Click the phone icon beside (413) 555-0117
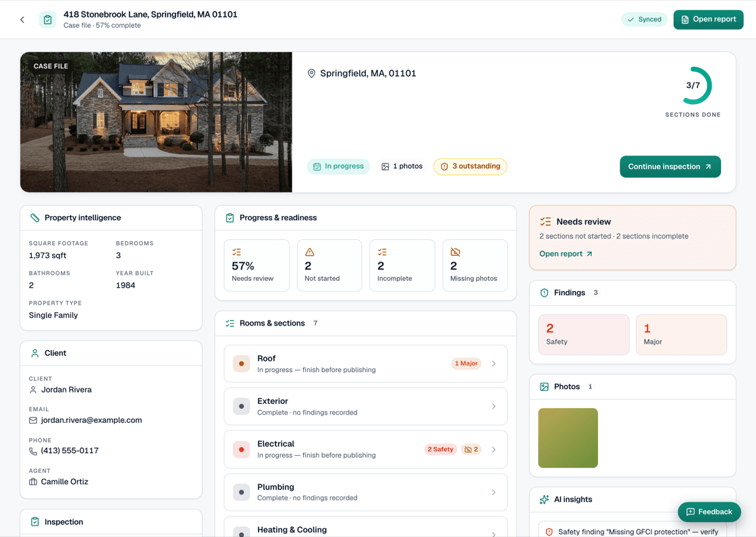This screenshot has height=537, width=756. (x=33, y=451)
